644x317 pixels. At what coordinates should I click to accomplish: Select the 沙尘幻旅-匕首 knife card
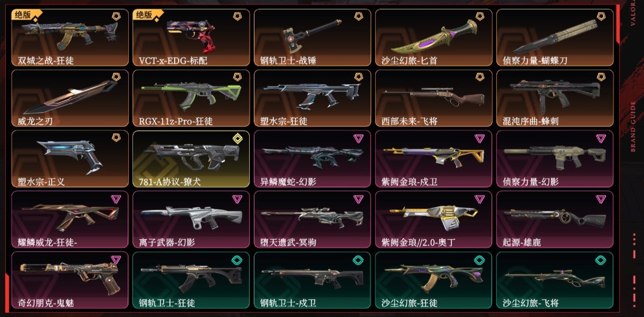[x=434, y=38]
